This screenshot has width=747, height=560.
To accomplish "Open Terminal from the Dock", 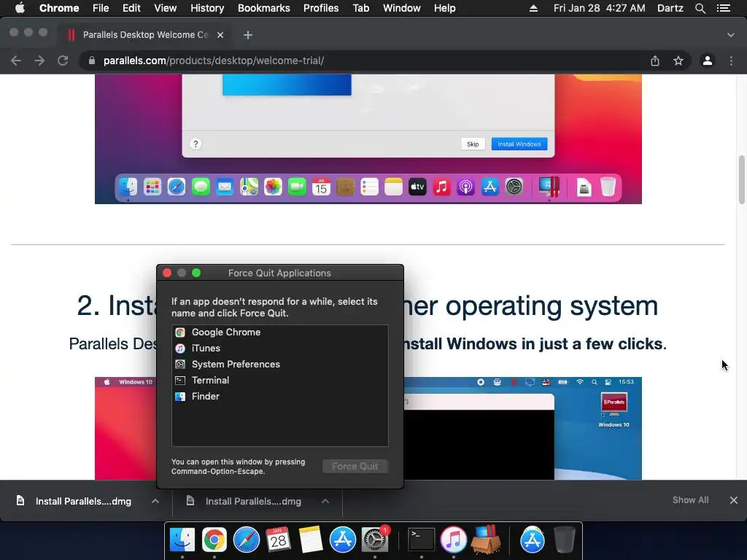I will pos(422,540).
